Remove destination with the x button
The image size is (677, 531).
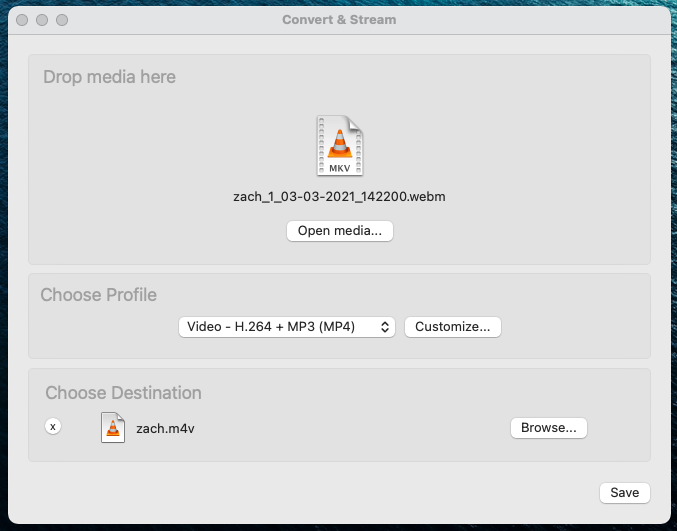click(x=53, y=427)
